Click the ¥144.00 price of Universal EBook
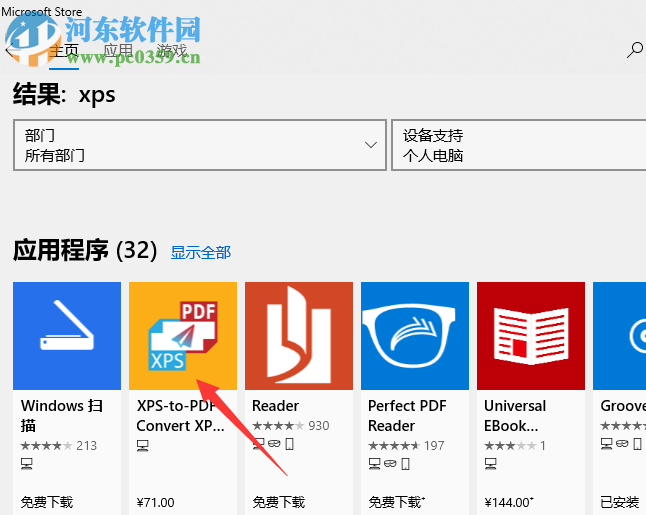This screenshot has height=515, width=646. (509, 503)
